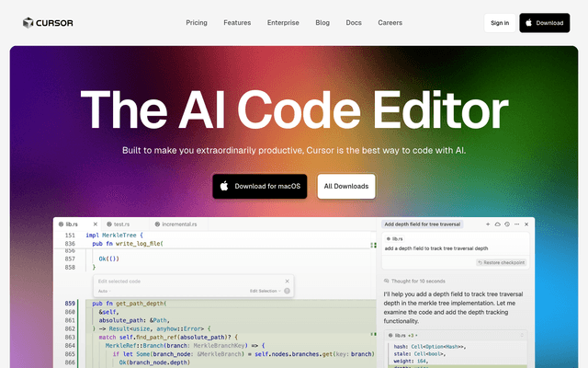Open the Edit Selection dropdown
588x368 pixels.
pos(265,291)
